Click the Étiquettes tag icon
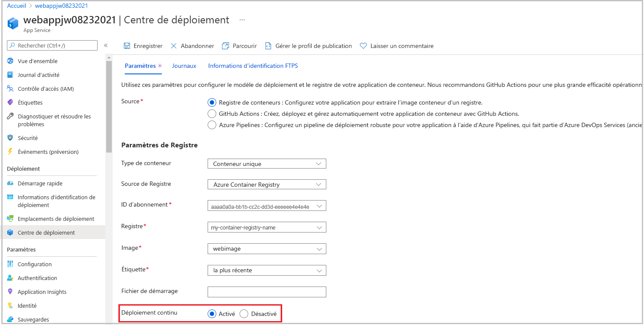The image size is (644, 325). click(10, 102)
